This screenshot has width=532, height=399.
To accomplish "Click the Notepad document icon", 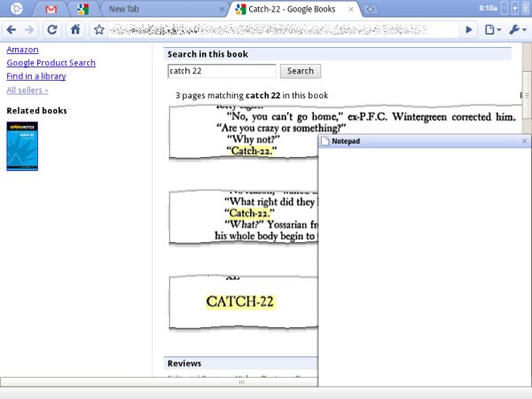I will pos(325,141).
